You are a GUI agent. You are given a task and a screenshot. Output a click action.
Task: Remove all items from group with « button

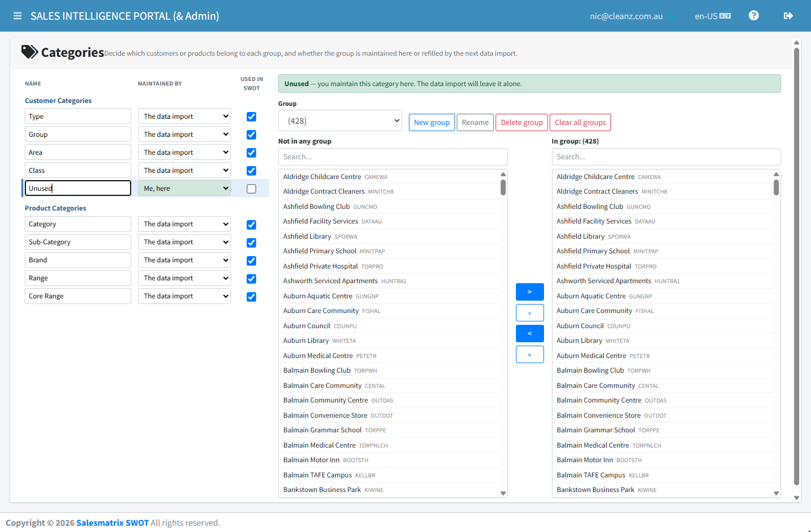(529, 354)
